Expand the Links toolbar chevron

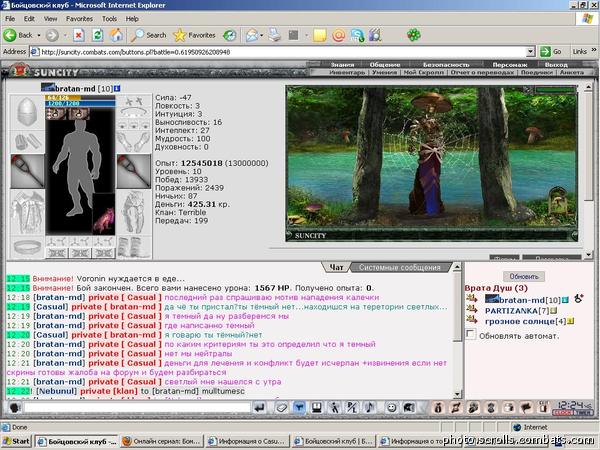click(x=594, y=50)
